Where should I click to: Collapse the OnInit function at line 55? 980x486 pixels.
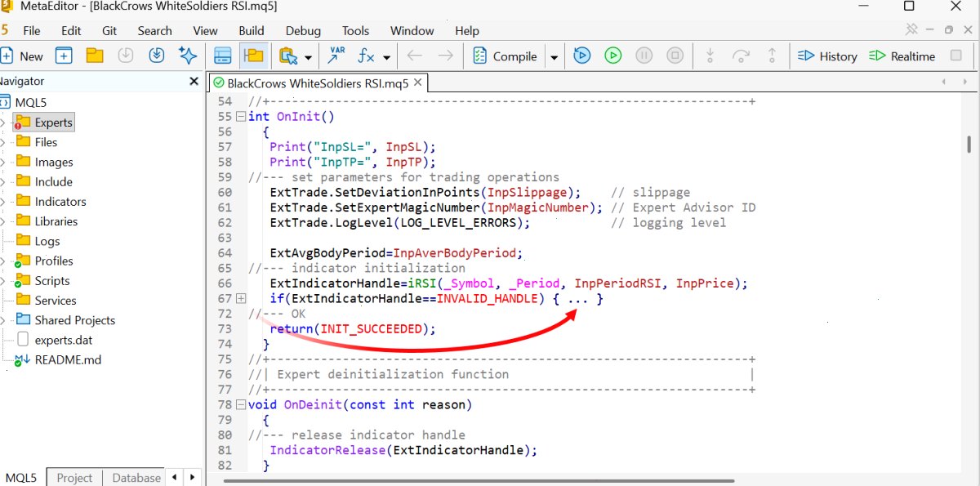point(240,117)
